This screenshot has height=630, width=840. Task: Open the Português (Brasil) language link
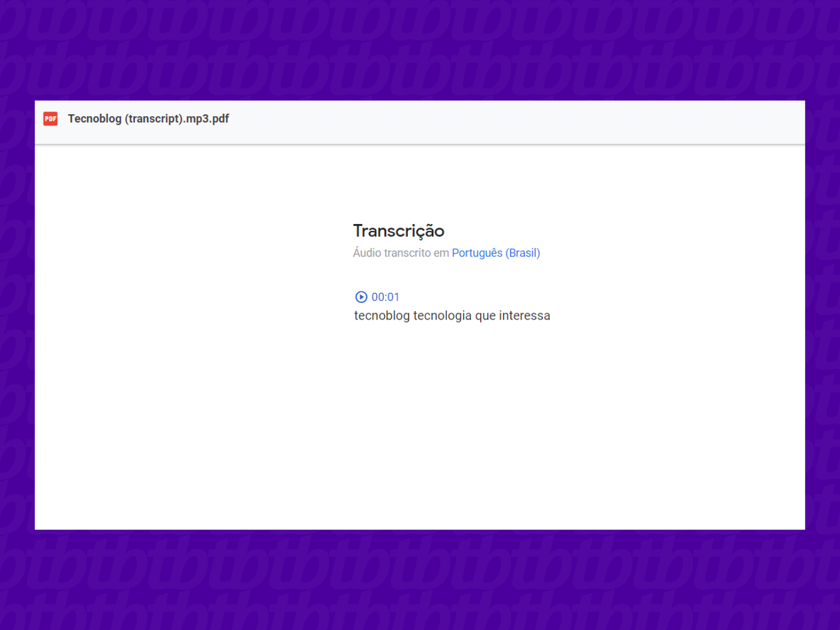496,253
